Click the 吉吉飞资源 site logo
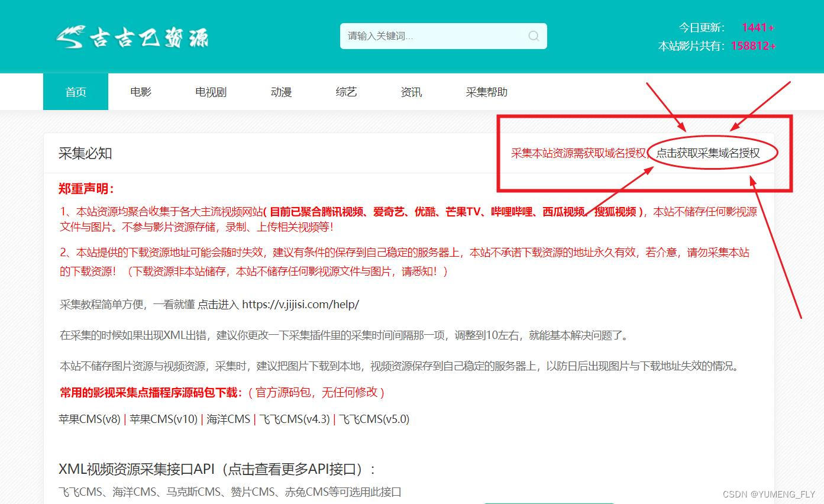Viewport: 824px width, 504px height. (133, 37)
